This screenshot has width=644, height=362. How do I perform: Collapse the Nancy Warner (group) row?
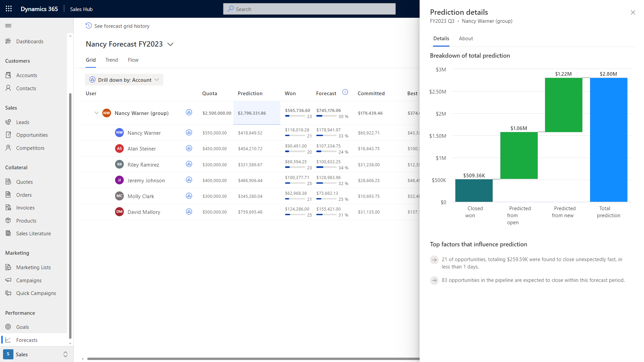(x=97, y=113)
